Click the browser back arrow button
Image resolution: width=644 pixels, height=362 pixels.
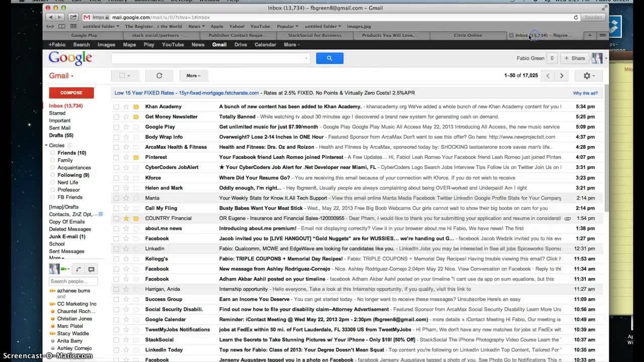(50, 17)
